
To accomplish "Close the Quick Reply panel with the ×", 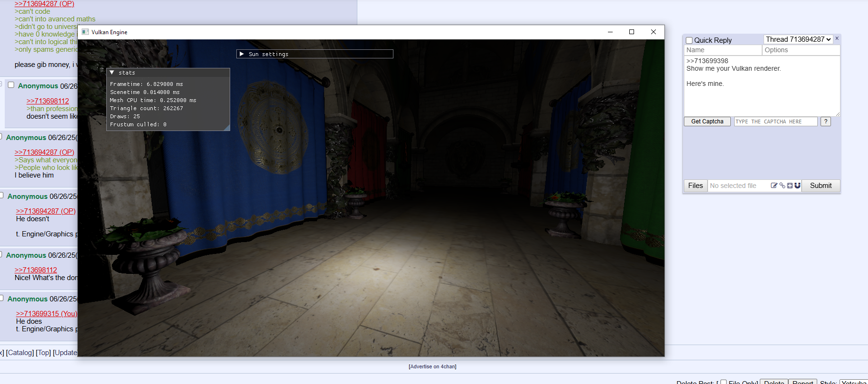I will tap(837, 38).
